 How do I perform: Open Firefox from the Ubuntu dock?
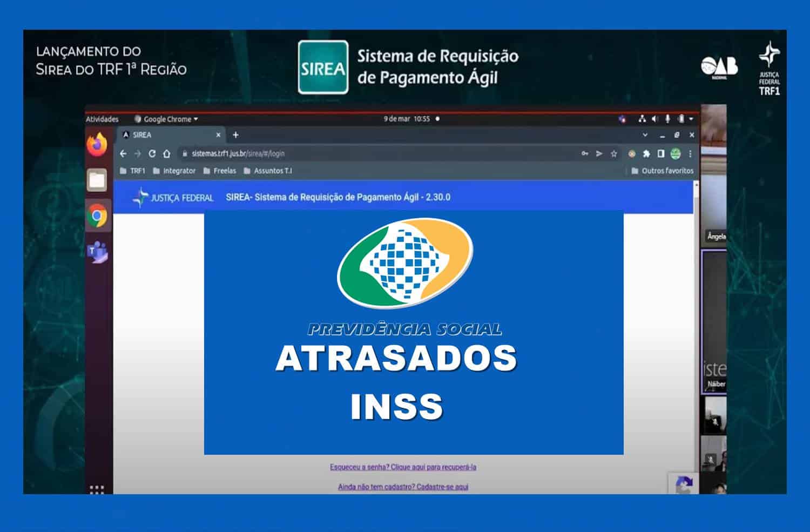(x=97, y=145)
